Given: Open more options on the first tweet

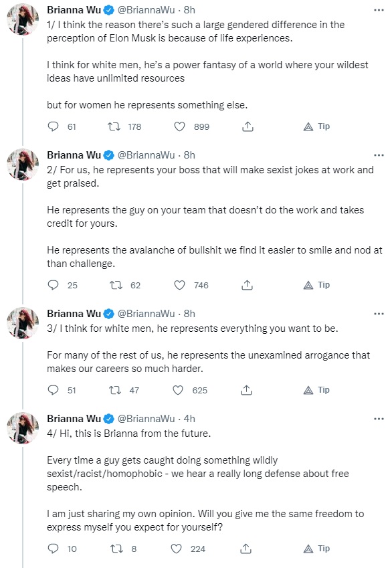Looking at the screenshot, I should pyautogui.click(x=379, y=10).
